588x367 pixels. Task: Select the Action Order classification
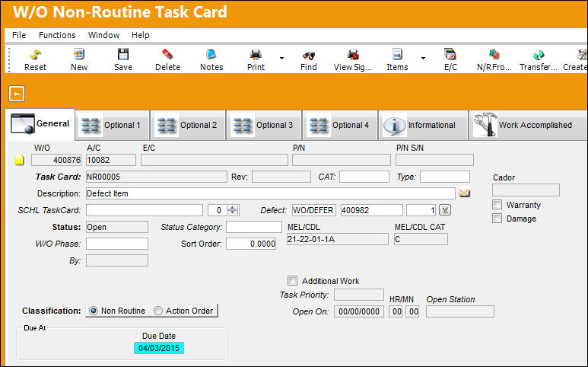pyautogui.click(x=158, y=311)
